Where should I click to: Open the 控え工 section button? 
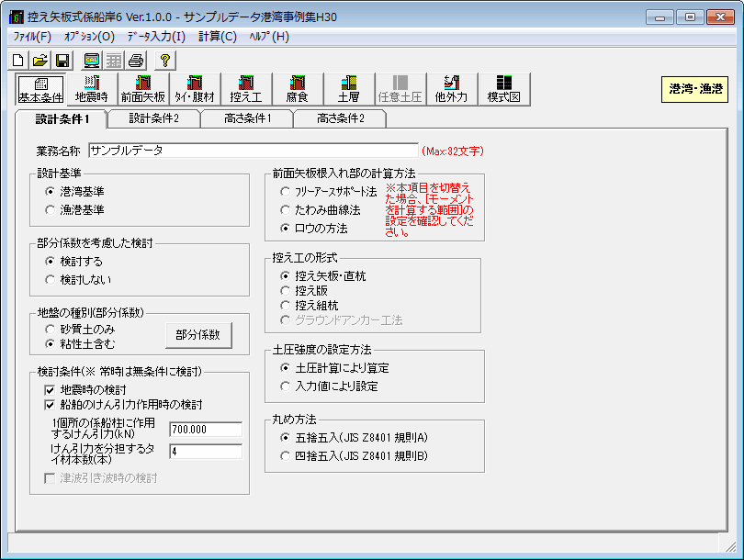(x=246, y=89)
